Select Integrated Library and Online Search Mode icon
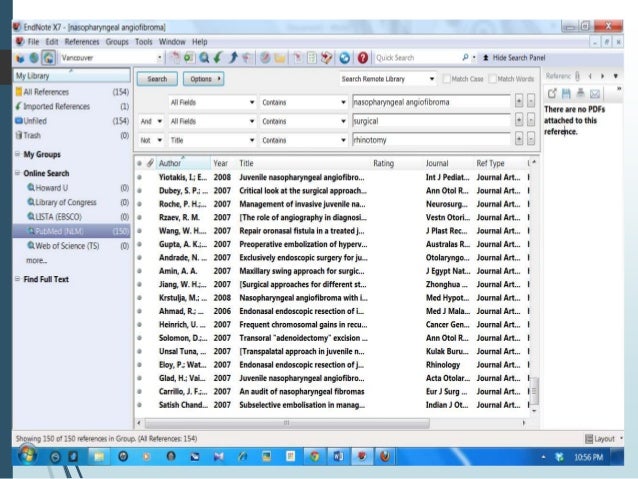This screenshot has height=479, width=638. [x=48, y=58]
